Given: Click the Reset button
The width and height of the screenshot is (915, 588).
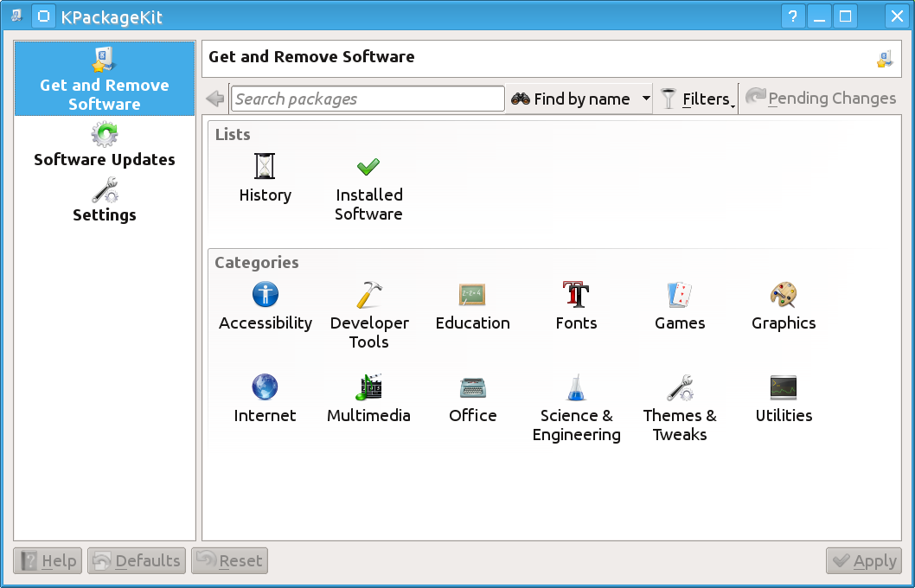Looking at the screenshot, I should click(x=229, y=560).
